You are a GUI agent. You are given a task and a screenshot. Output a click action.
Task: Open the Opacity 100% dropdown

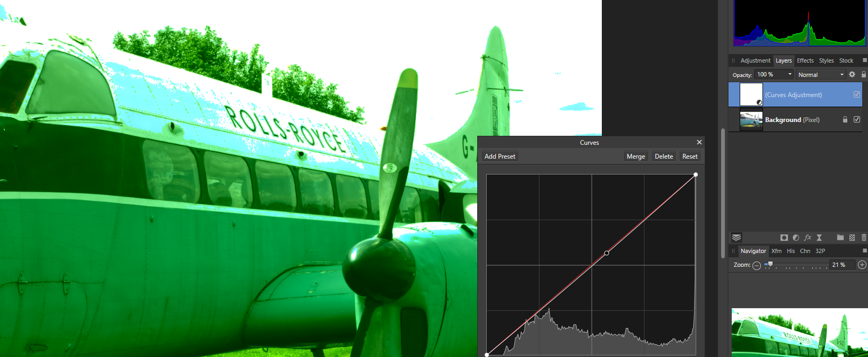pyautogui.click(x=774, y=74)
